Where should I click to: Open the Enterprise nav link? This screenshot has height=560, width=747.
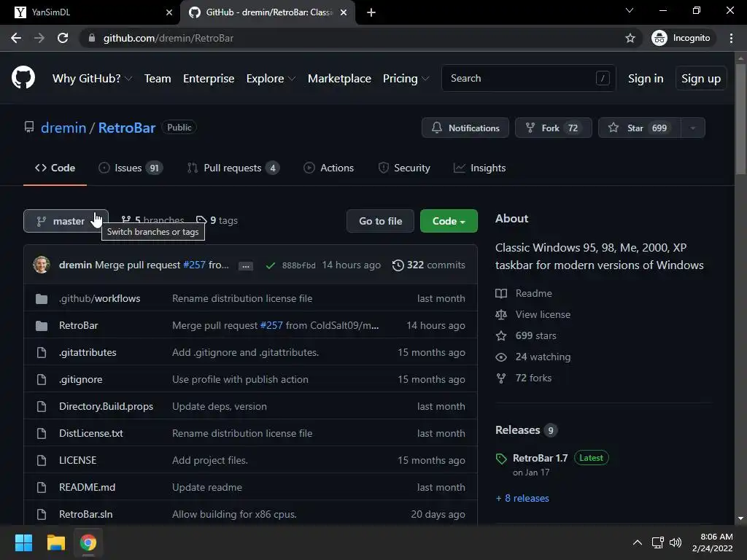tap(209, 79)
